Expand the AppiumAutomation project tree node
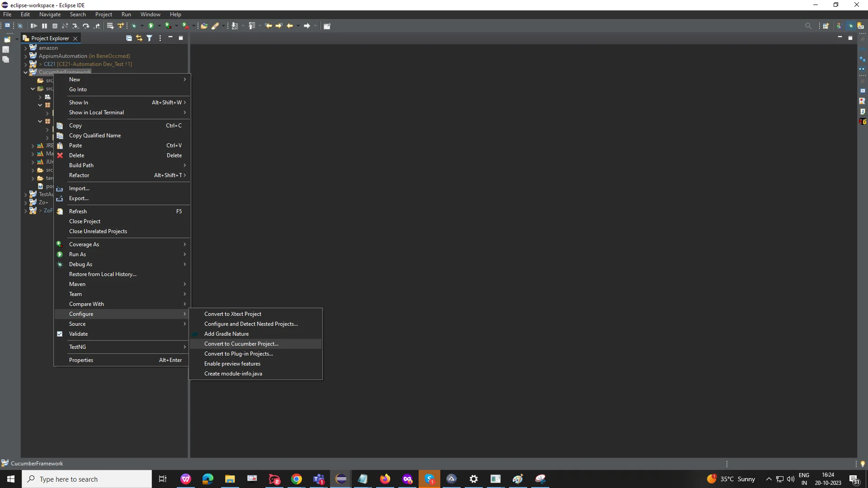The image size is (868, 488). tap(26, 56)
